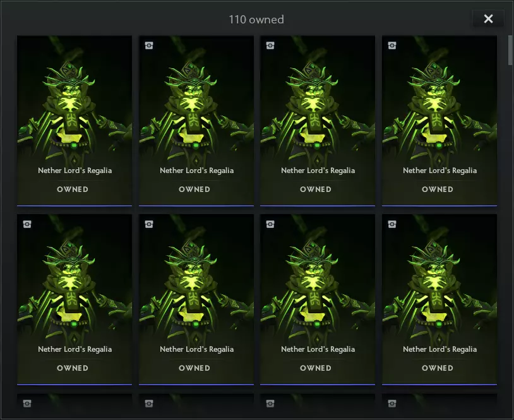
Task: Click bundle icon on top row's third card
Action: 270,45
